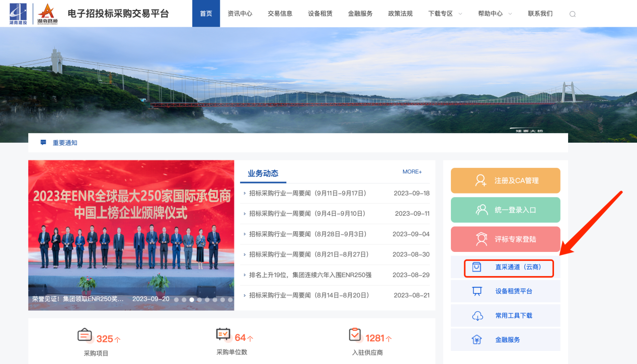Click the shopping bag icon for 直采通道
This screenshot has width=637, height=364.
pos(476,267)
